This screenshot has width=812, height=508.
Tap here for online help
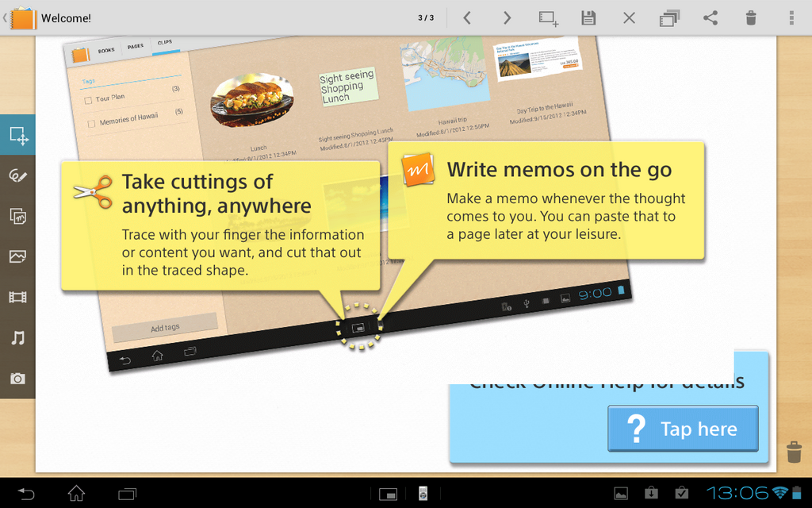coord(683,429)
